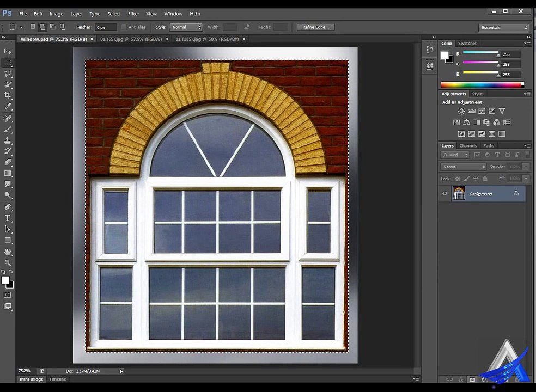Open the layer blend mode dropdown
This screenshot has width=536, height=392.
click(463, 167)
